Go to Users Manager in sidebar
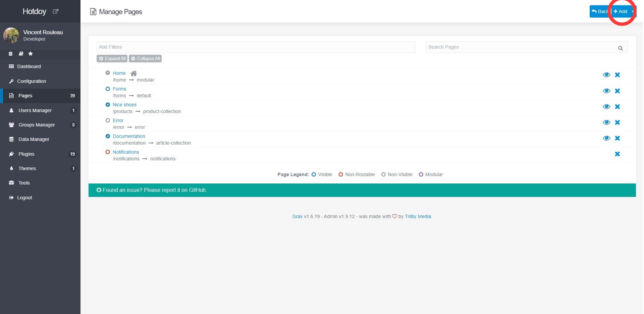 tap(35, 110)
